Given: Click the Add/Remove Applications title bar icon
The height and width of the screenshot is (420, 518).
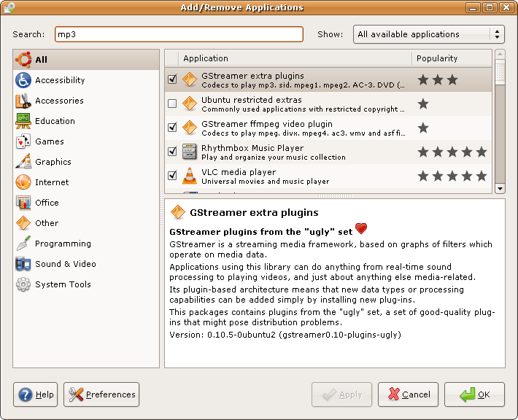Looking at the screenshot, I should tap(9, 7).
